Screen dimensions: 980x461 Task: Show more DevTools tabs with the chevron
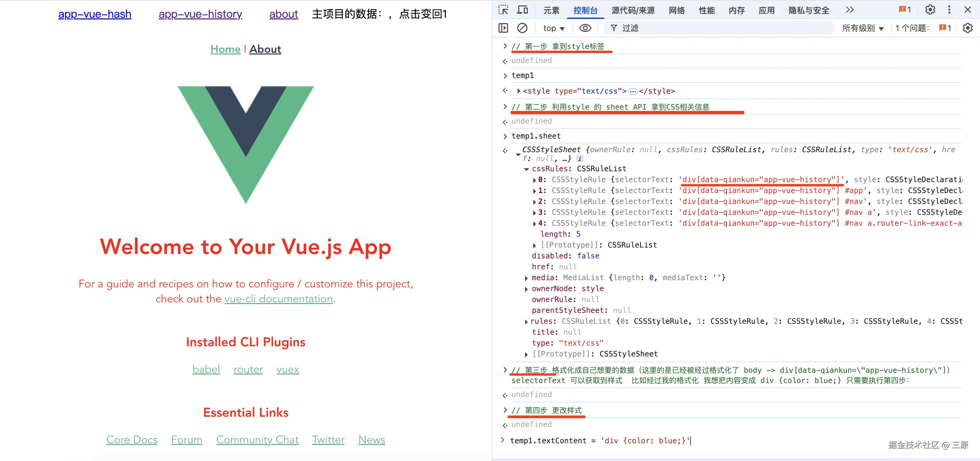[850, 10]
